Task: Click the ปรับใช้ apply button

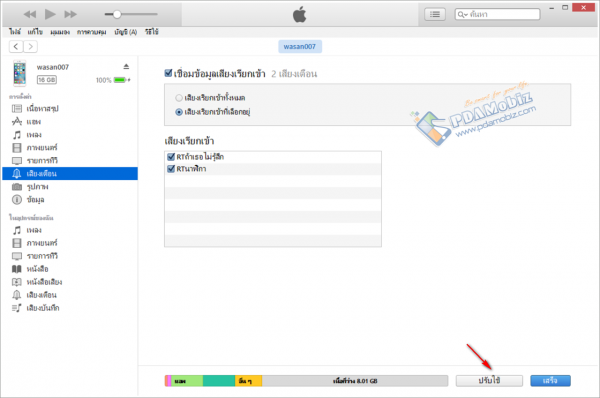Action: [489, 381]
